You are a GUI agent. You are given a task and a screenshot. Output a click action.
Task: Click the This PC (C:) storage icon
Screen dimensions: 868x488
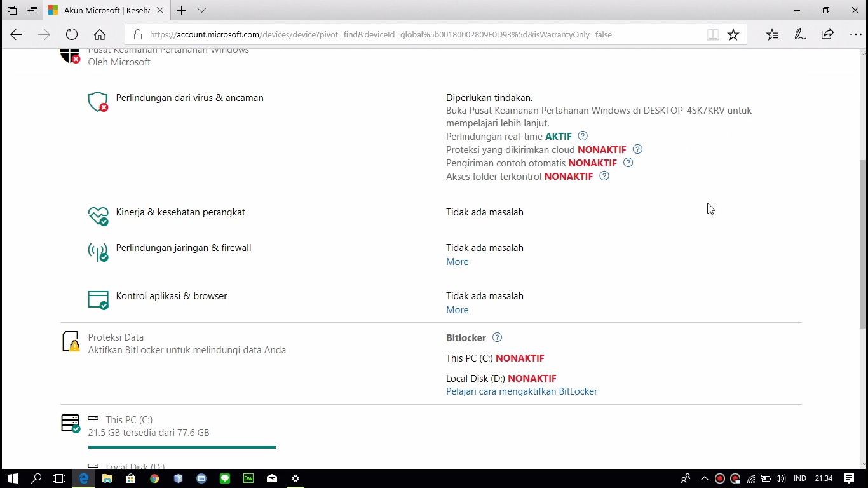point(71,423)
